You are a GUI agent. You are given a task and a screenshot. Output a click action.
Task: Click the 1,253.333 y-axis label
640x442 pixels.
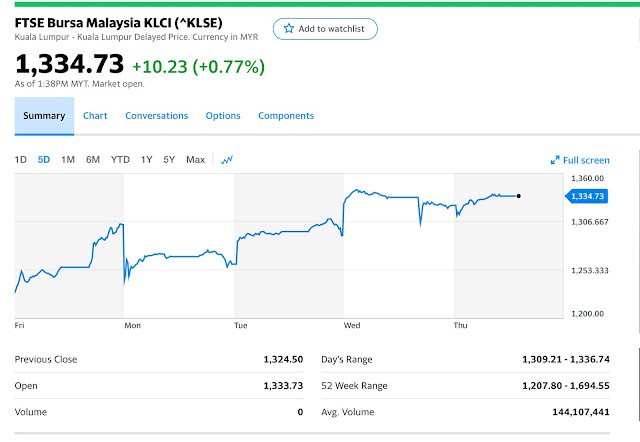click(590, 271)
